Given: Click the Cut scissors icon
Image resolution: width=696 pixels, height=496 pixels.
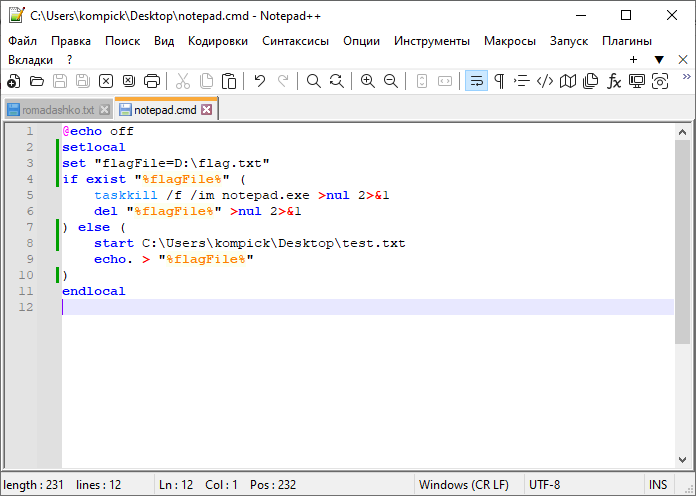Looking at the screenshot, I should 182,81.
